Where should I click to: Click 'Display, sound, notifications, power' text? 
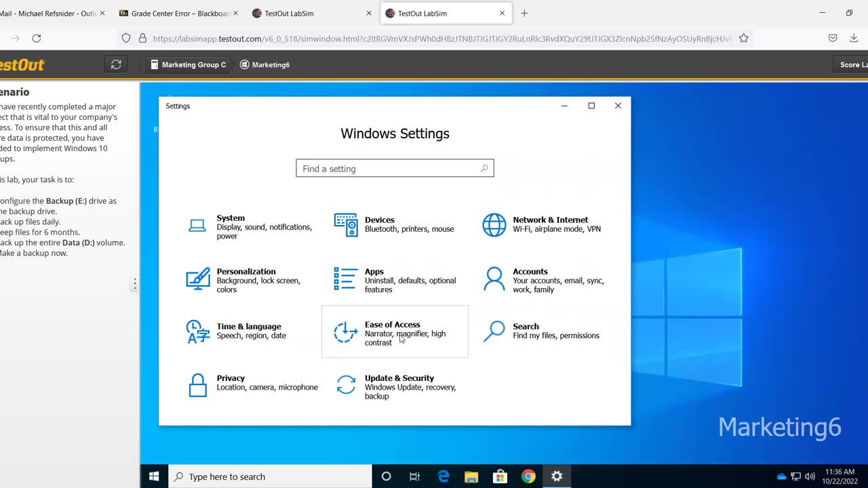click(264, 232)
